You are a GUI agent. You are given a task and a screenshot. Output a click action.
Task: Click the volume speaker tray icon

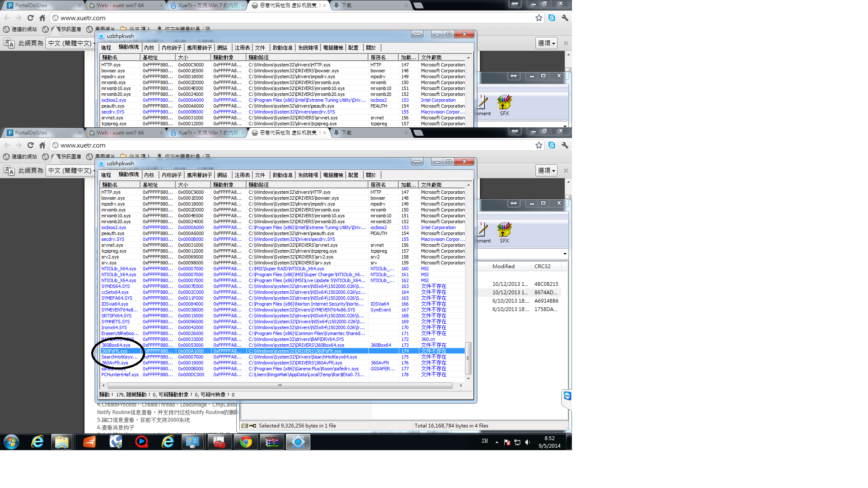pos(528,442)
